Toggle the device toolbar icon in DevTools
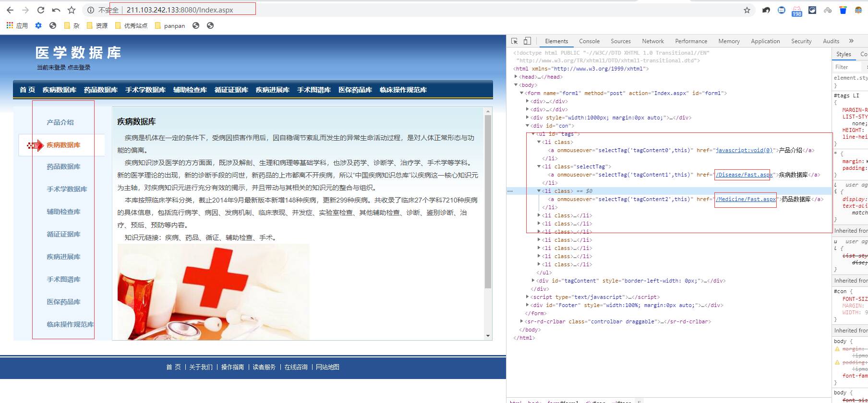Image resolution: width=868 pixels, height=403 pixels. [x=527, y=41]
